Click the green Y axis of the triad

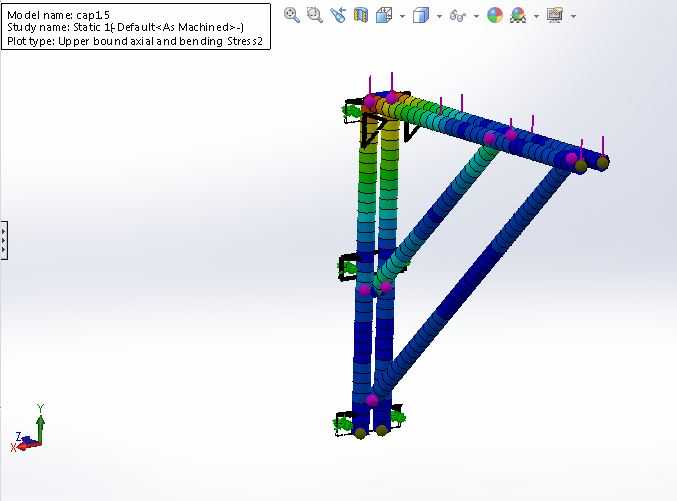[x=40, y=428]
